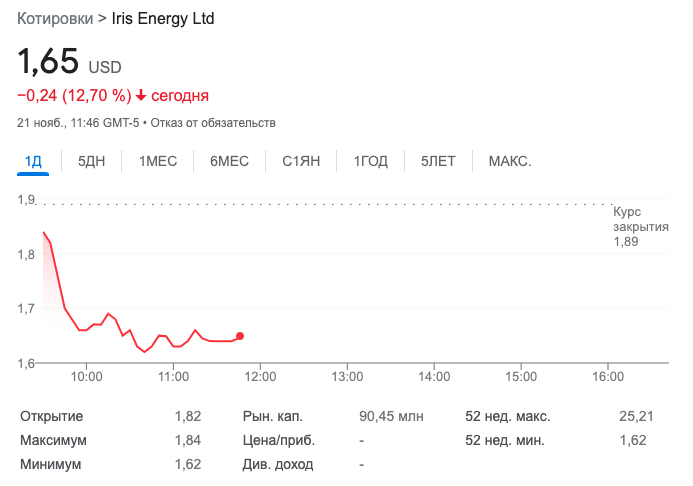Image resolution: width=693 pixels, height=486 pixels.
Task: Click the 16:00 time axis label
Action: coord(608,378)
